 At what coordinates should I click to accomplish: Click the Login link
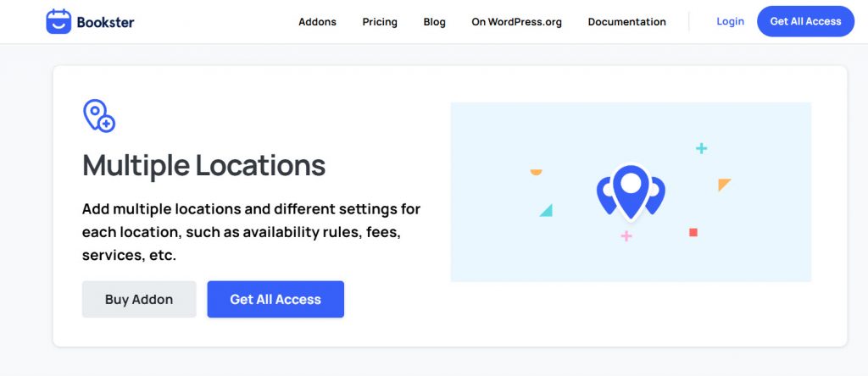pos(730,21)
